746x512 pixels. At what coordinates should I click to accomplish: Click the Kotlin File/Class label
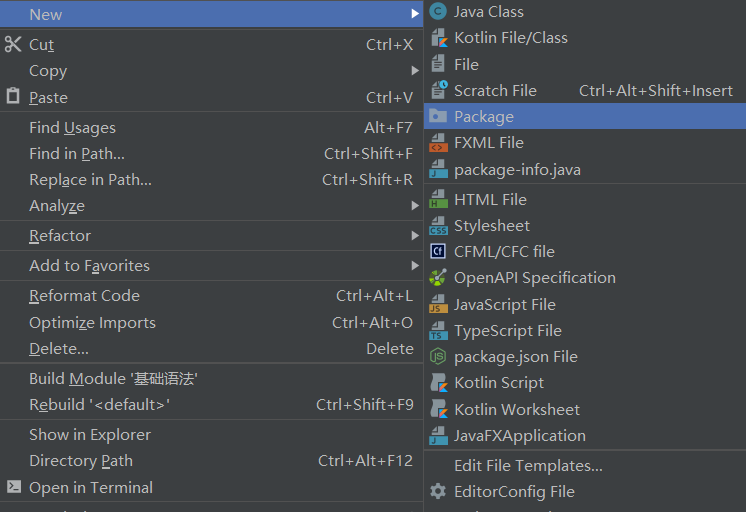click(511, 38)
